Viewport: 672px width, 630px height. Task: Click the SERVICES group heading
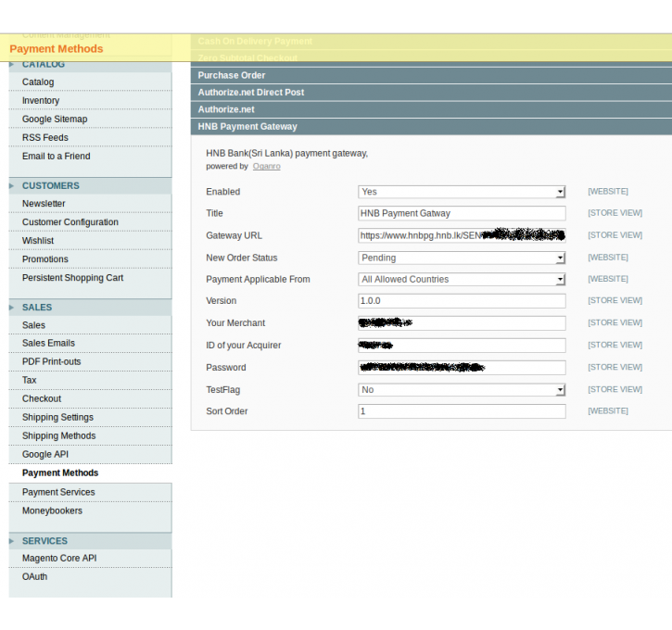[x=44, y=541]
